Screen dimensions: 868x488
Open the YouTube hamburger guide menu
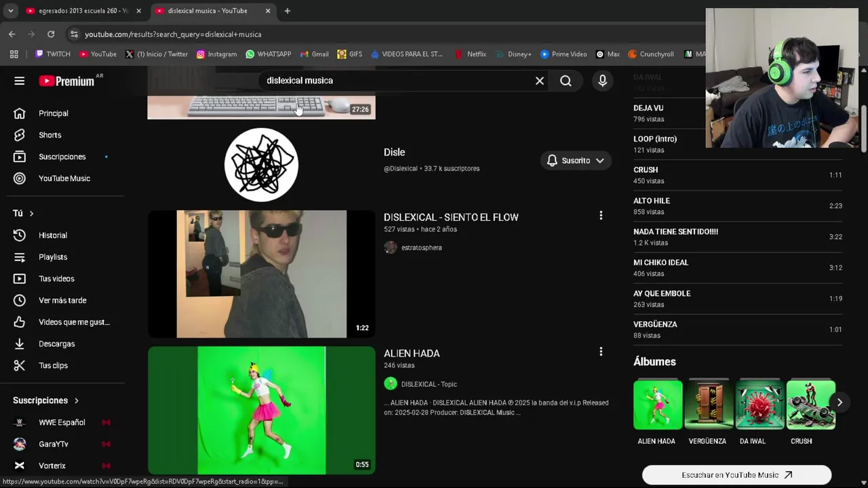[19, 81]
